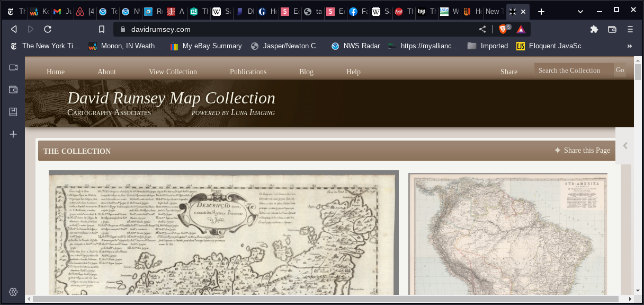644x305 pixels.
Task: Open the extensions puzzle-piece icon
Action: 594,29
